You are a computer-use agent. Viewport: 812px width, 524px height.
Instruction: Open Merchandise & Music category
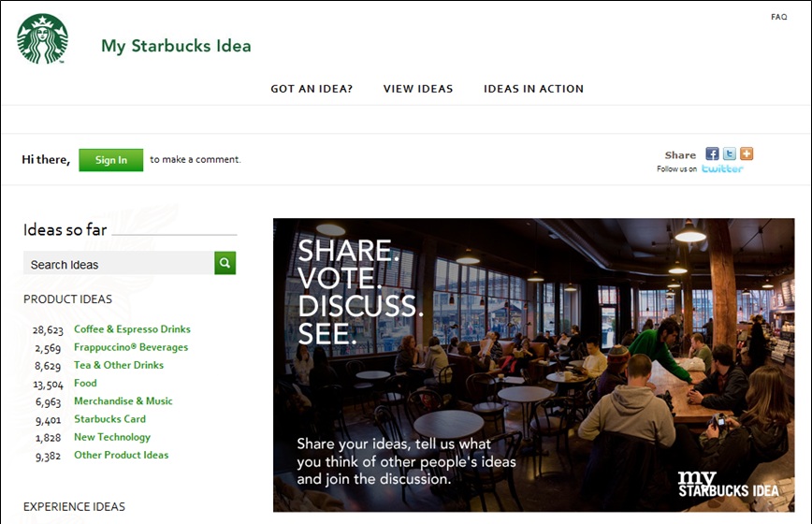pos(123,401)
